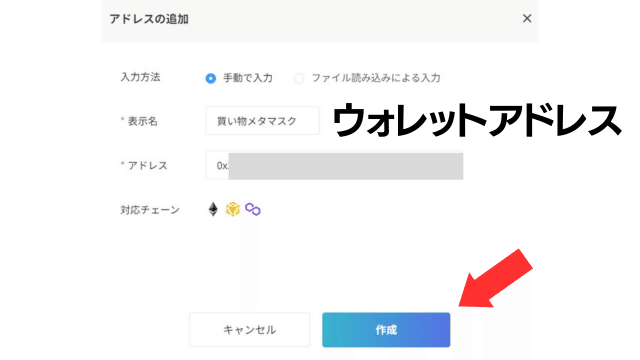Click the red arrow annotation
This screenshot has width=640, height=360.
[495, 280]
